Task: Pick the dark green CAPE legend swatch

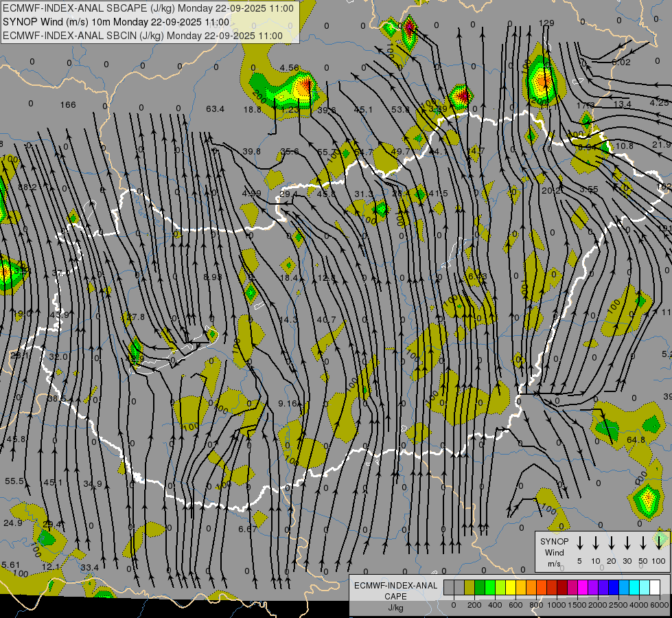Action: click(480, 587)
